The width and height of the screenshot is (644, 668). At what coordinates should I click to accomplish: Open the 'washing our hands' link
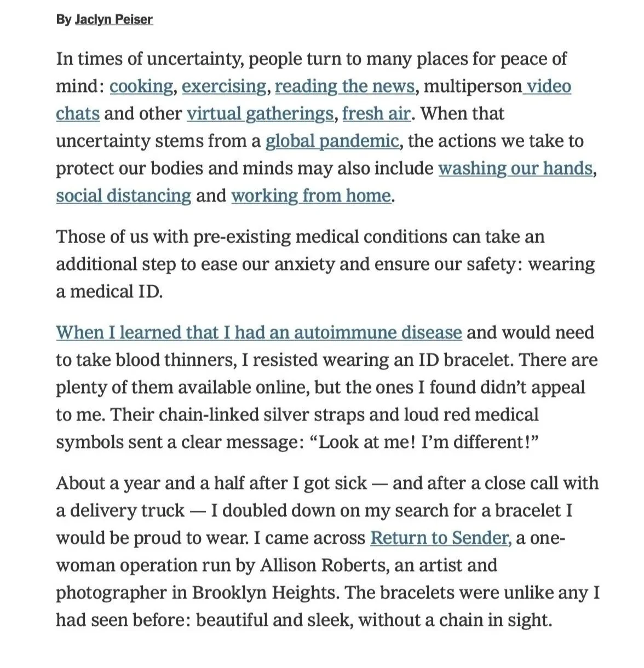pos(515,169)
